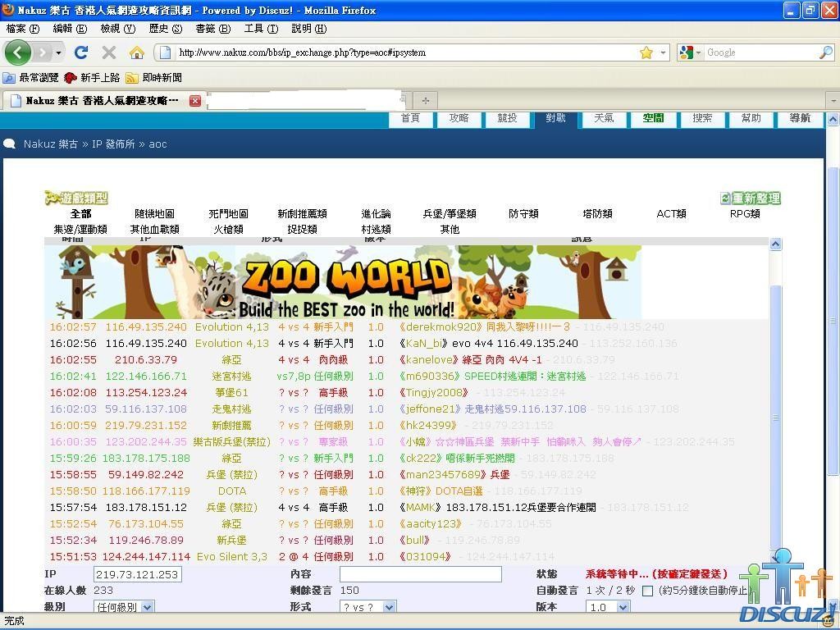List all tabs dropdown arrow

[x=833, y=101]
